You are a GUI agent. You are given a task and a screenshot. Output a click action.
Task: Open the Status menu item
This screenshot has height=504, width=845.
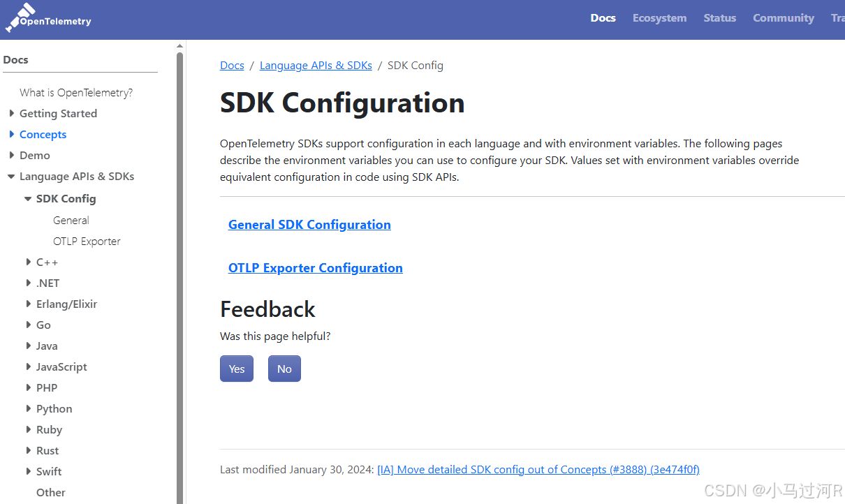(x=719, y=18)
